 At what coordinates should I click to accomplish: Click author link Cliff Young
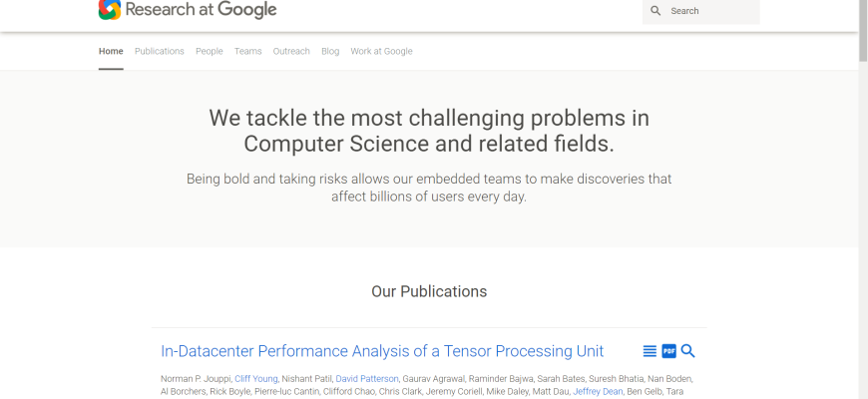tap(256, 379)
